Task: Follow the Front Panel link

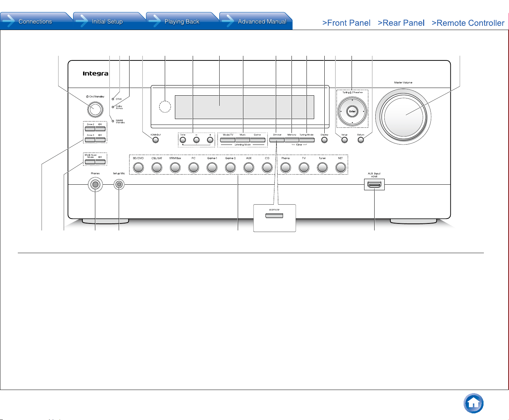Action: (346, 23)
